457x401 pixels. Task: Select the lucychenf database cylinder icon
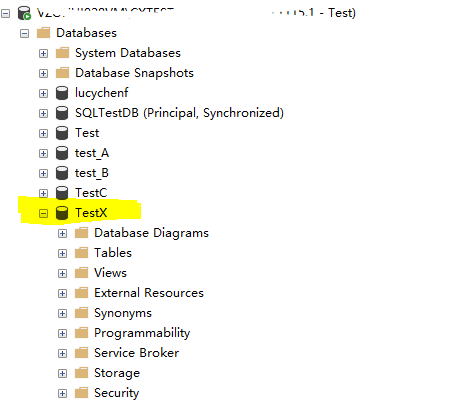(x=62, y=93)
